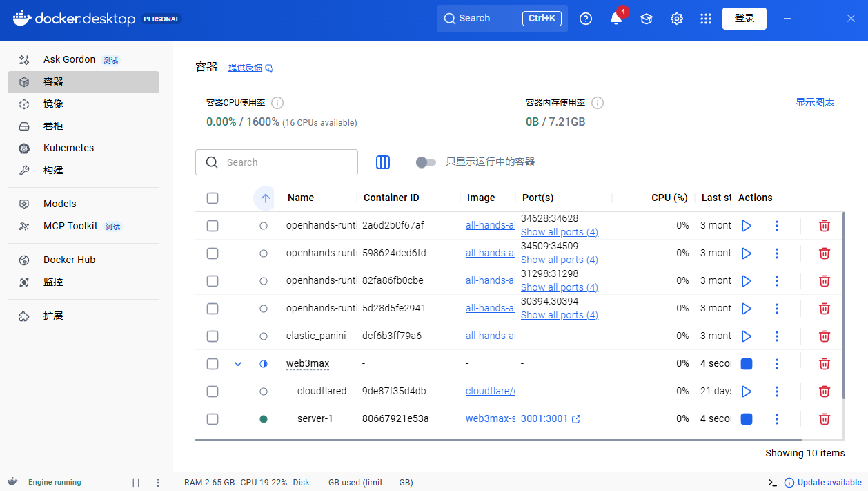868x491 pixels.
Task: Check the box for container 598624ded6fd
Action: (x=213, y=253)
